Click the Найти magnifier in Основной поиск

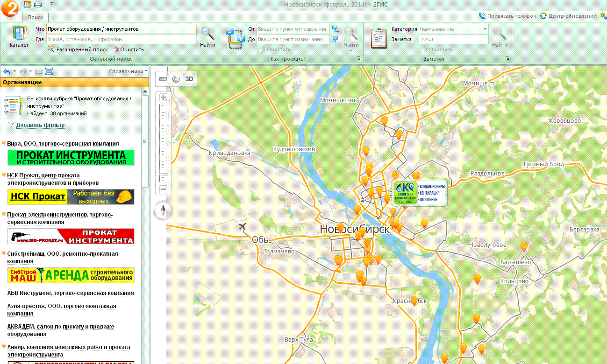[x=207, y=37]
